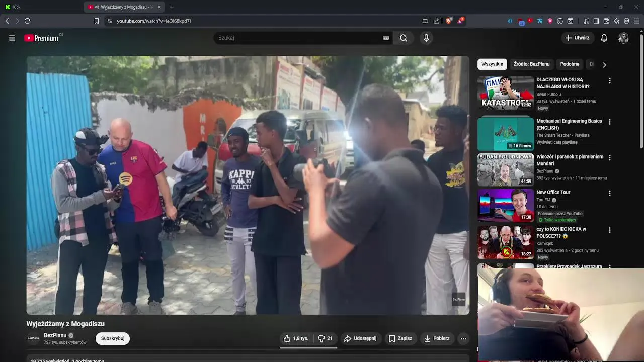Open menu for czy to KONIEC KICKA video
Viewport: 644px width, 362px height.
[609, 230]
